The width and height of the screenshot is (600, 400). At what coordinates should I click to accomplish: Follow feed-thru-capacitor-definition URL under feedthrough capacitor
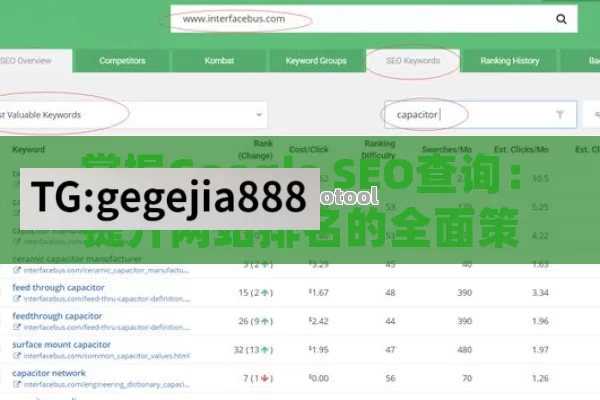pyautogui.click(x=106, y=327)
